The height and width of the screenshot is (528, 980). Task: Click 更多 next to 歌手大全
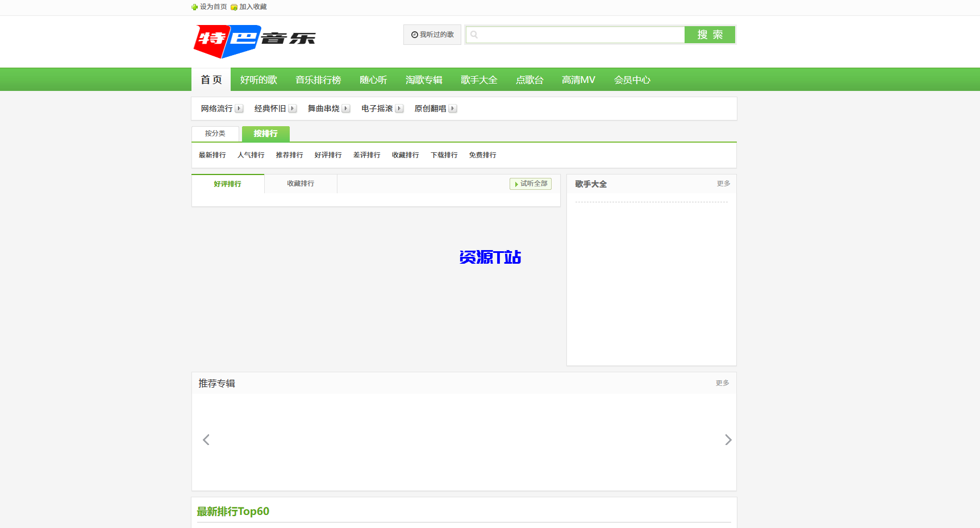click(x=722, y=183)
